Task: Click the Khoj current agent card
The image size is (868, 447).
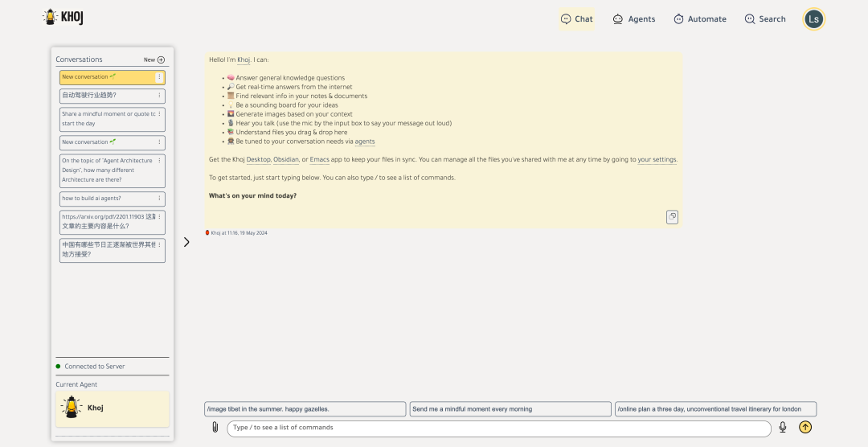Action: click(113, 408)
